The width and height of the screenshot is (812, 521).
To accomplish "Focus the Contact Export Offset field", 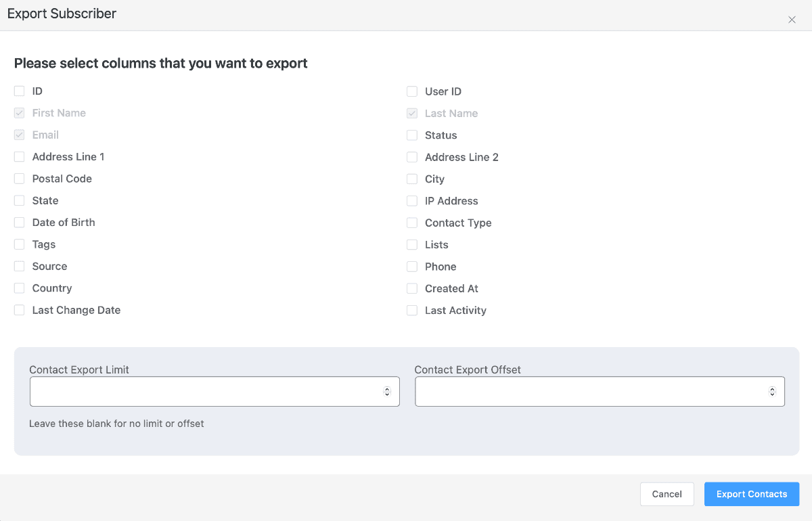I will [x=600, y=391].
